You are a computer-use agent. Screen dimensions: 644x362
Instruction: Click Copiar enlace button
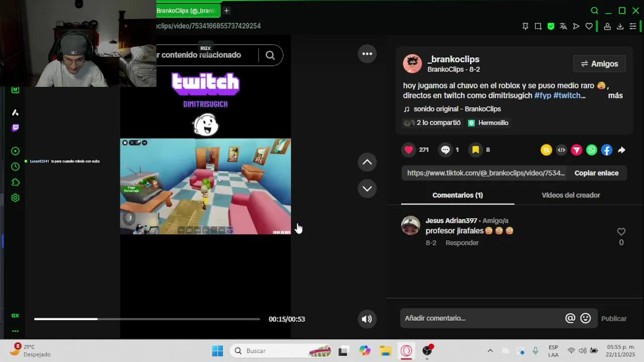596,173
